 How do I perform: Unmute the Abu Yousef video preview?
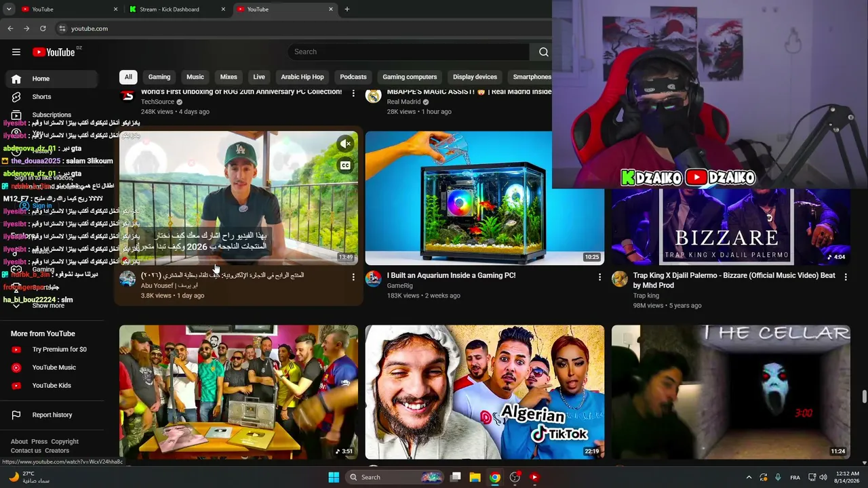(345, 144)
